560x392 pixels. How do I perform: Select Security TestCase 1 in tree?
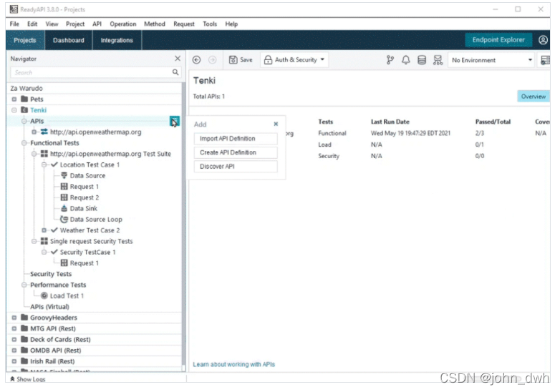(x=87, y=253)
